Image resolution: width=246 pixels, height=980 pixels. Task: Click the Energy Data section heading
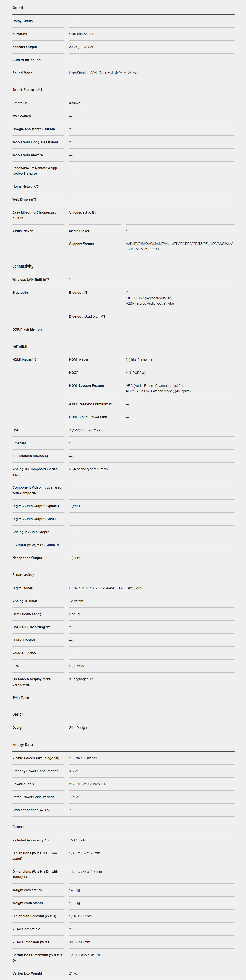23,745
